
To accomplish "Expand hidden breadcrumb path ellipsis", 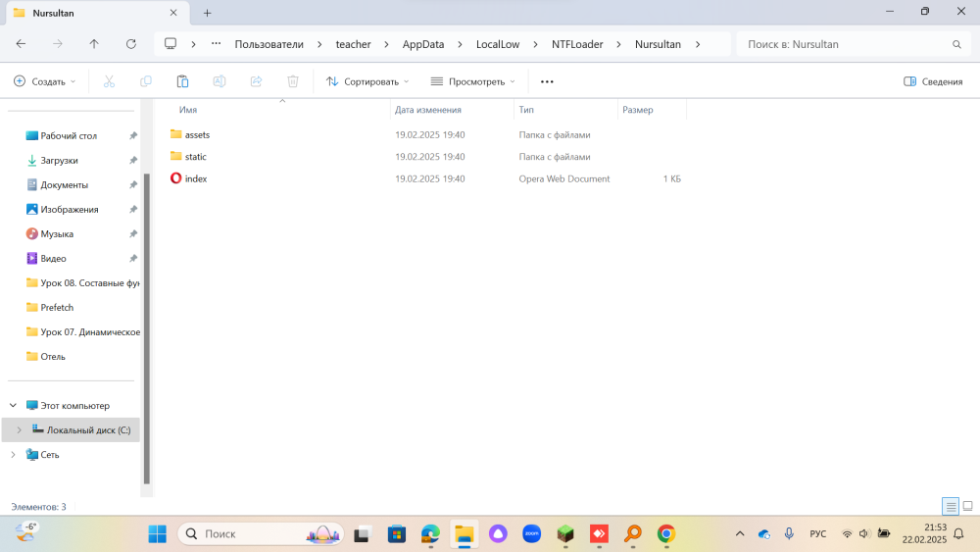I will [x=217, y=44].
